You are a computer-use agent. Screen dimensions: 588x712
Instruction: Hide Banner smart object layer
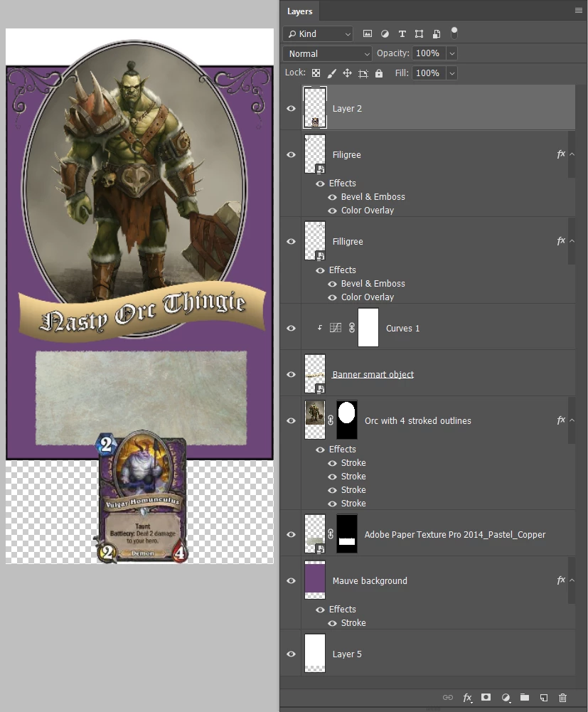pyautogui.click(x=291, y=375)
